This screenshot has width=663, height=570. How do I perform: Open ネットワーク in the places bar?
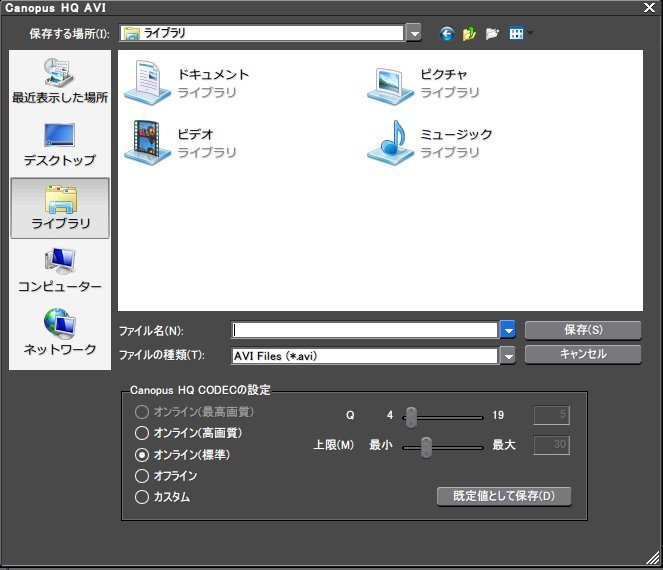point(60,332)
